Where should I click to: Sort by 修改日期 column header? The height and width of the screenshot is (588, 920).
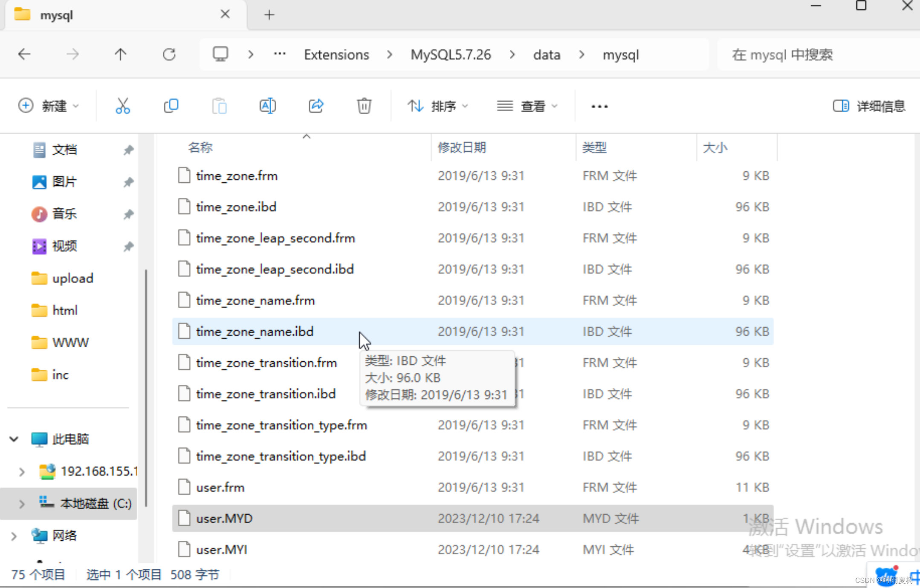tap(462, 148)
